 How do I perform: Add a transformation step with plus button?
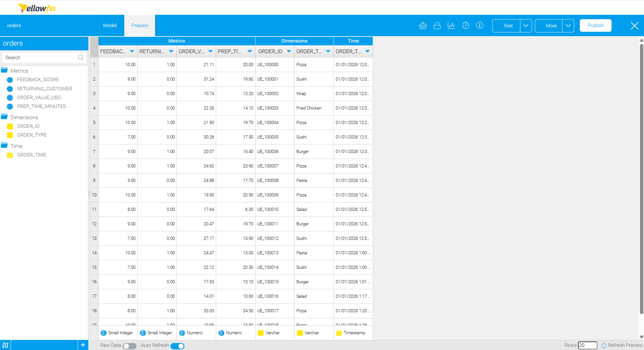(83, 345)
